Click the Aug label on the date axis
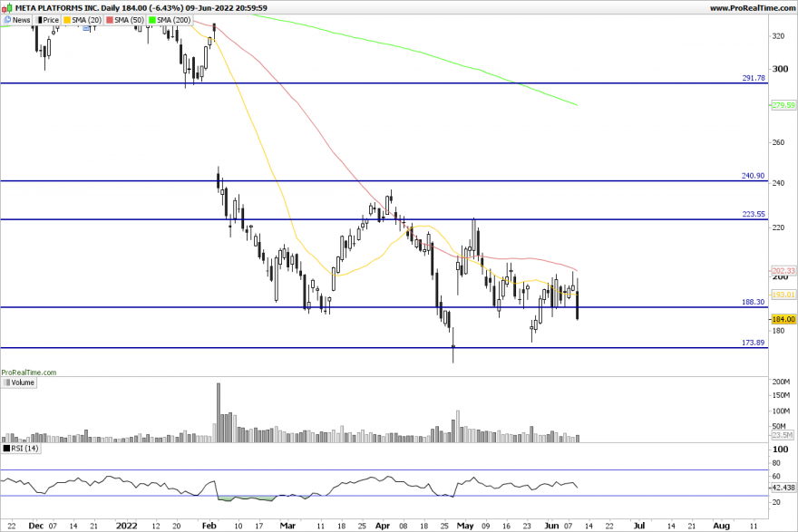This screenshot has height=532, width=798. [x=721, y=526]
